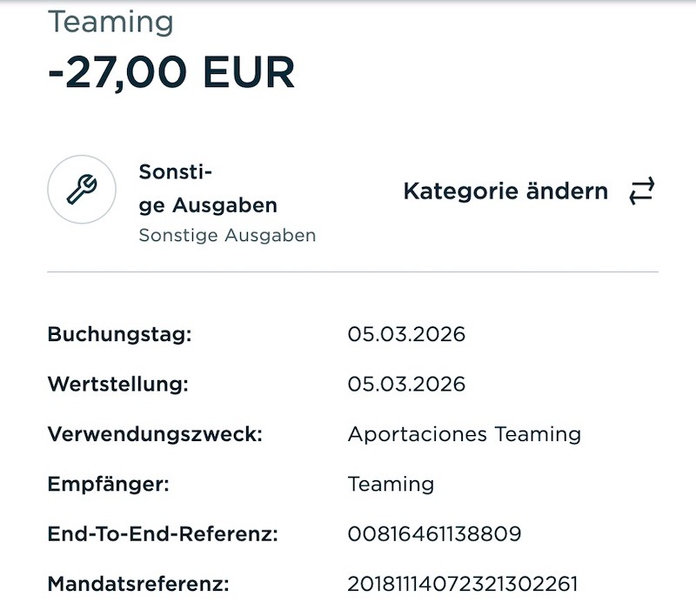Click the Mandatsreferenz number 2018111407232130226​1
This screenshot has height=616, width=696.
pyautogui.click(x=462, y=584)
